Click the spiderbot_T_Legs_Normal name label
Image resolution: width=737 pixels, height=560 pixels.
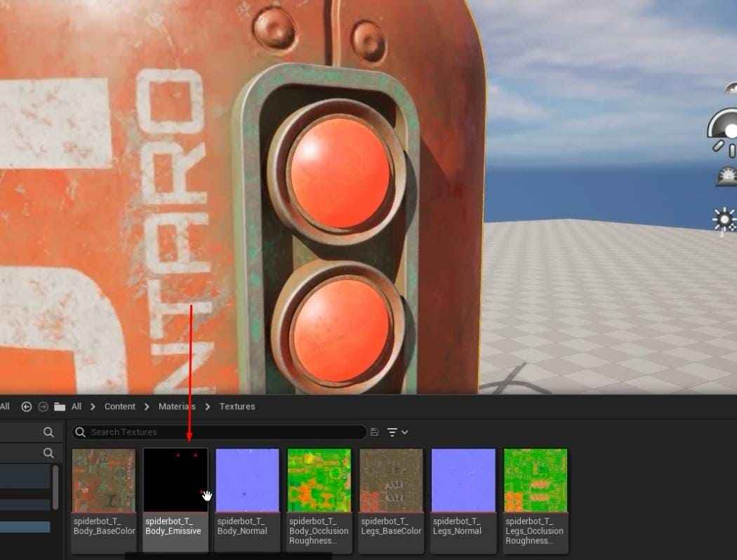[457, 526]
